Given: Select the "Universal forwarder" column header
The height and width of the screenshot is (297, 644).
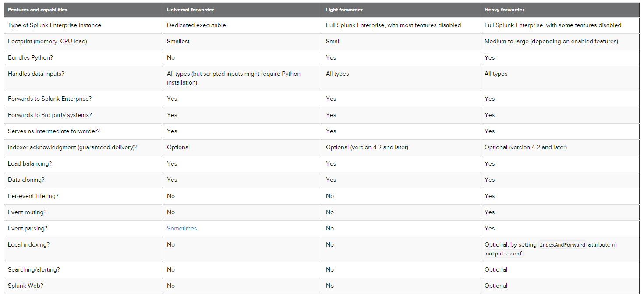Looking at the screenshot, I should click(x=190, y=10).
